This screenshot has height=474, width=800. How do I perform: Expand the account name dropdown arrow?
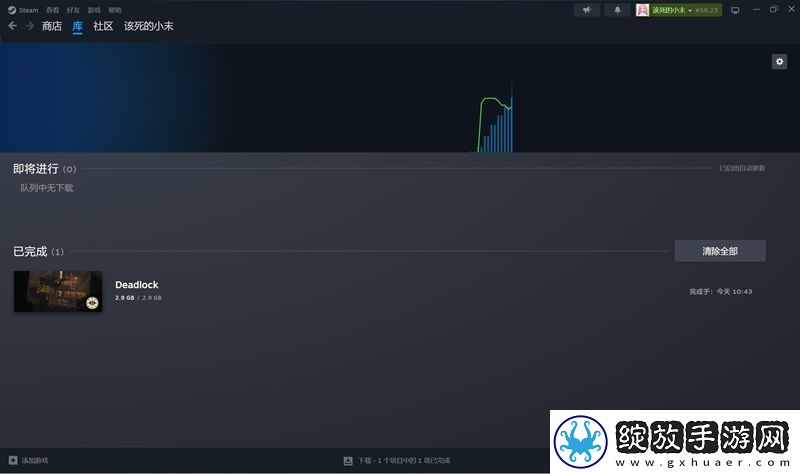[690, 10]
